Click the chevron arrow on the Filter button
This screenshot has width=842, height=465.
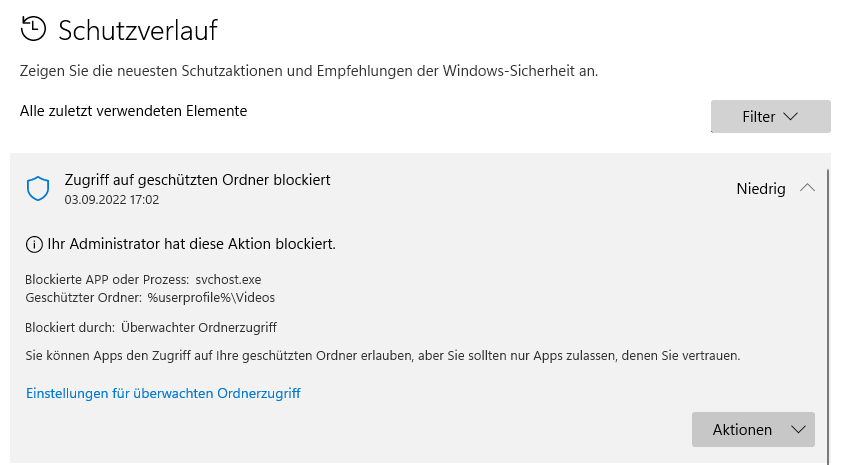click(791, 116)
